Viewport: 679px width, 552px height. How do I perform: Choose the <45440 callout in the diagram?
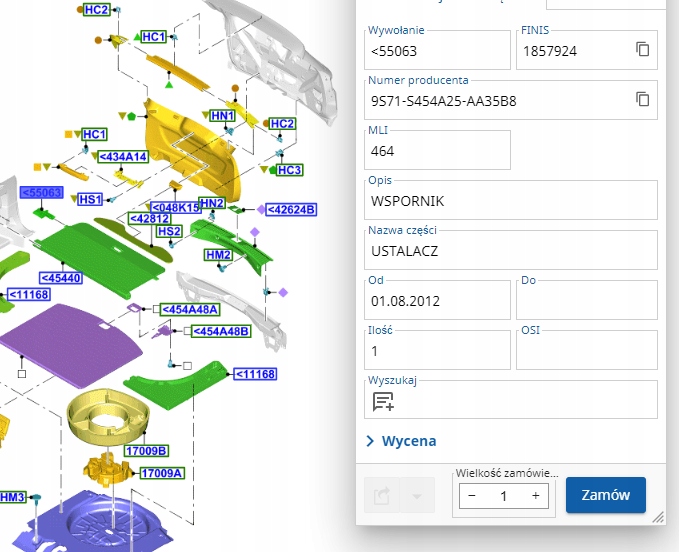click(59, 277)
